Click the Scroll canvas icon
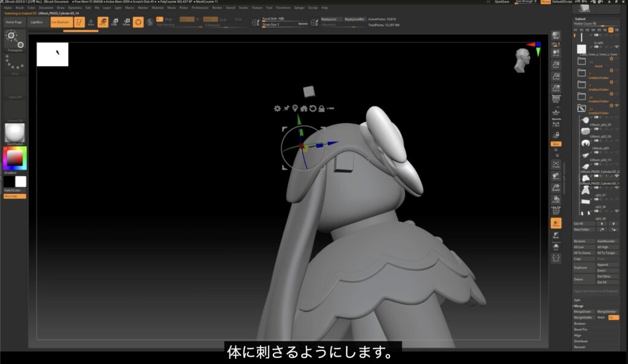The height and width of the screenshot is (364, 628). [x=556, y=53]
